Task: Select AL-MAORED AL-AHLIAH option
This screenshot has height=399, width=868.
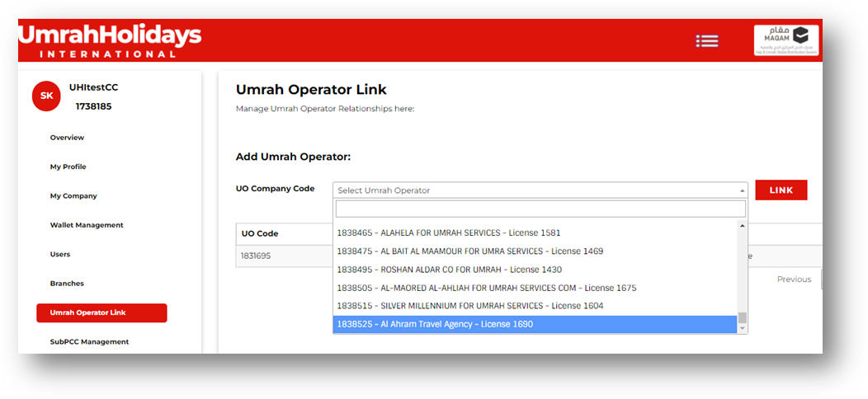Action: (535, 288)
